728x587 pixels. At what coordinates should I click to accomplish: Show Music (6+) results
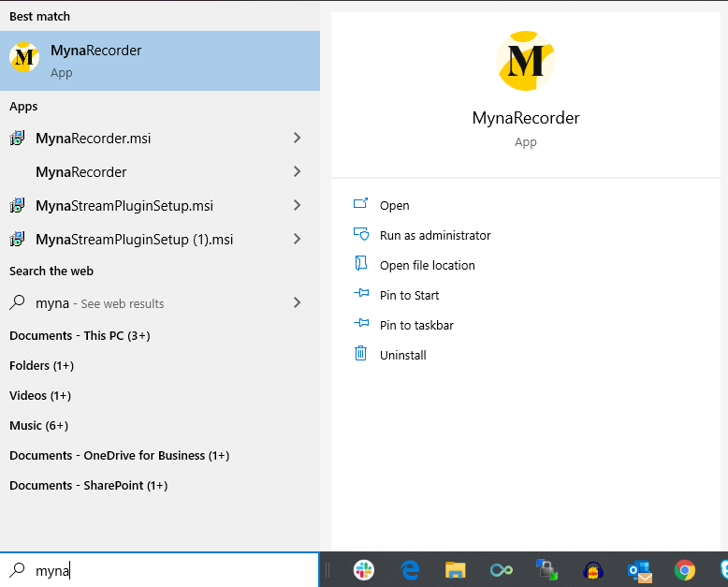coord(39,425)
